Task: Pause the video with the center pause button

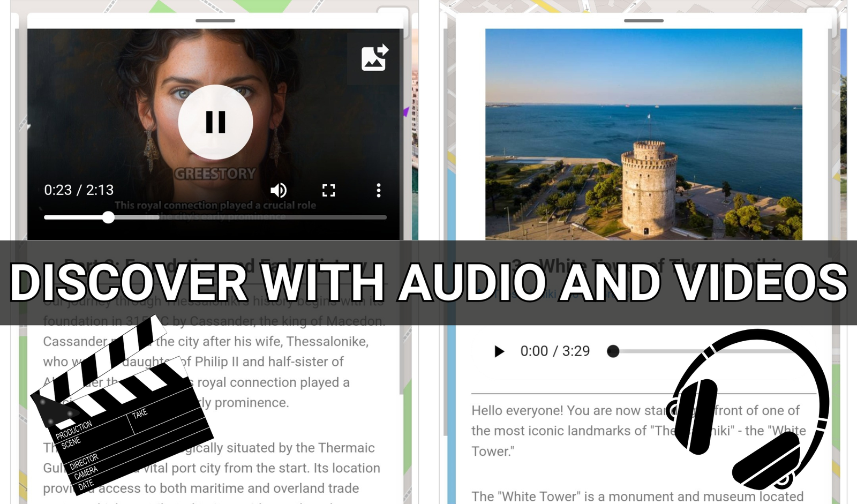Action: tap(215, 122)
